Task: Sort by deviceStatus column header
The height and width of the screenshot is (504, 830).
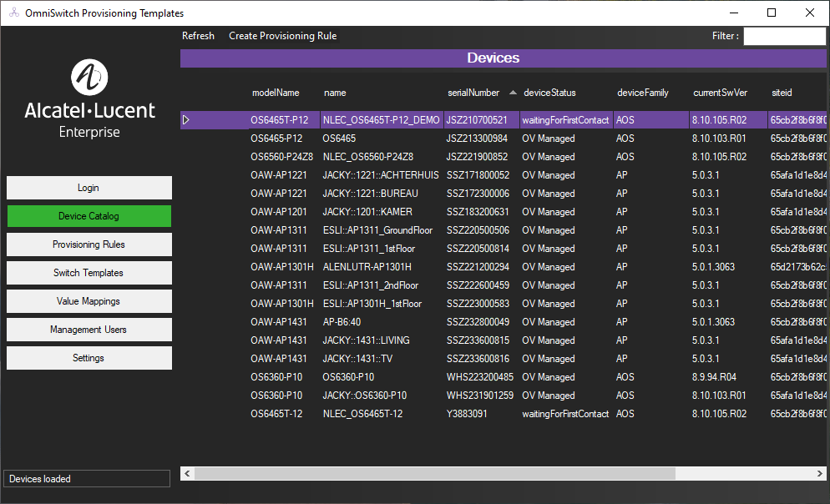Action: (x=549, y=93)
